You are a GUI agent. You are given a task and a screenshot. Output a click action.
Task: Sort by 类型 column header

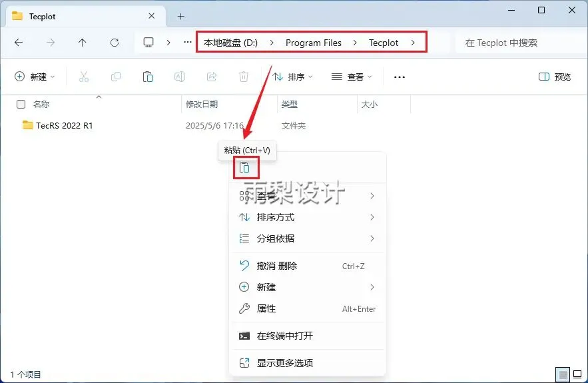(x=290, y=105)
